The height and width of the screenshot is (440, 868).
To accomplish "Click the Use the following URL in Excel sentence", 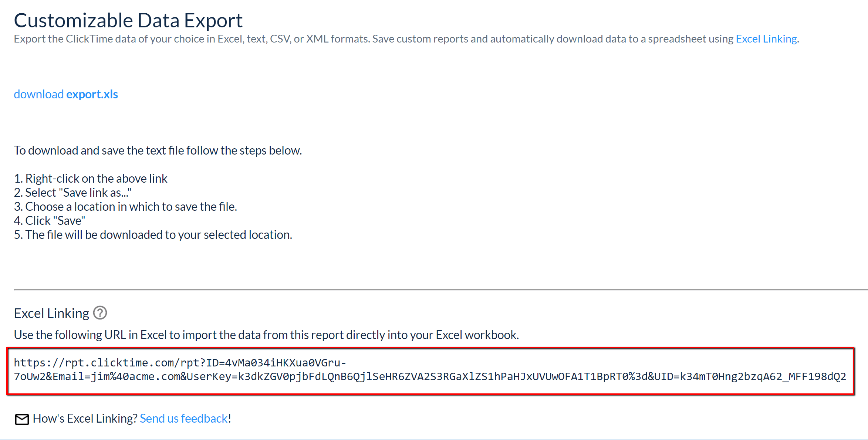I will (266, 335).
